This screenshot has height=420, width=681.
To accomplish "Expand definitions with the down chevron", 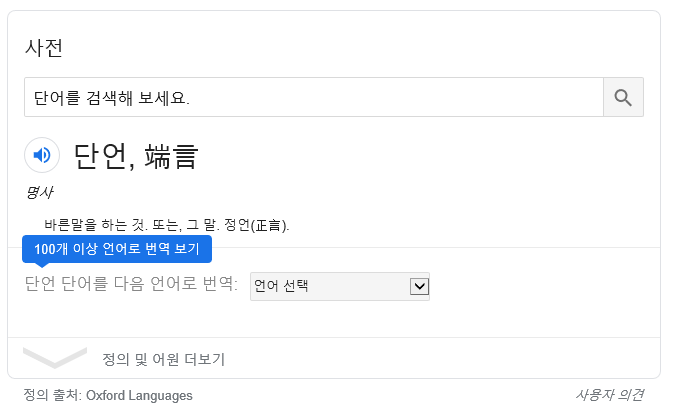I will click(54, 358).
